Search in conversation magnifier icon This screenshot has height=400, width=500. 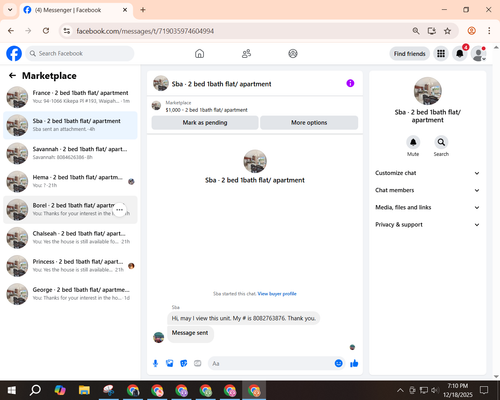[441, 142]
